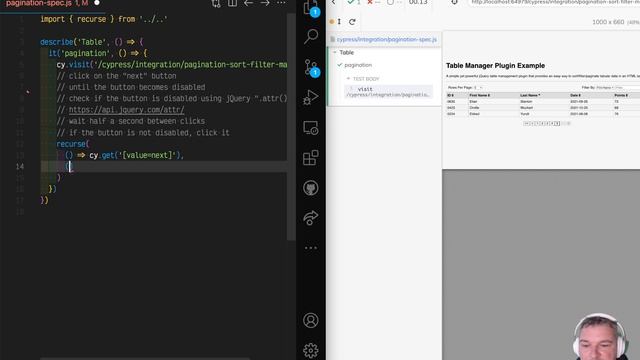640x360 pixels.
Task: Open the Search view magnifier icon
Action: click(x=311, y=36)
